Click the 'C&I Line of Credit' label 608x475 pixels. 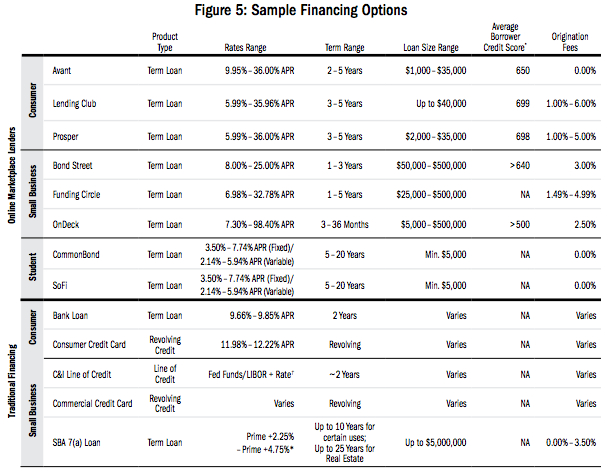(x=88, y=373)
